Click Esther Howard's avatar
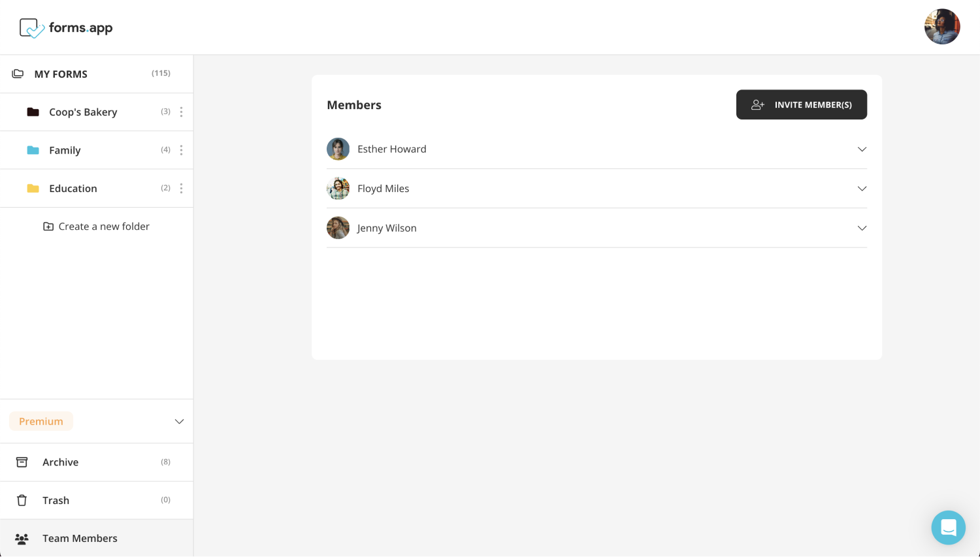Screen dimensions: 980x557 pos(338,149)
